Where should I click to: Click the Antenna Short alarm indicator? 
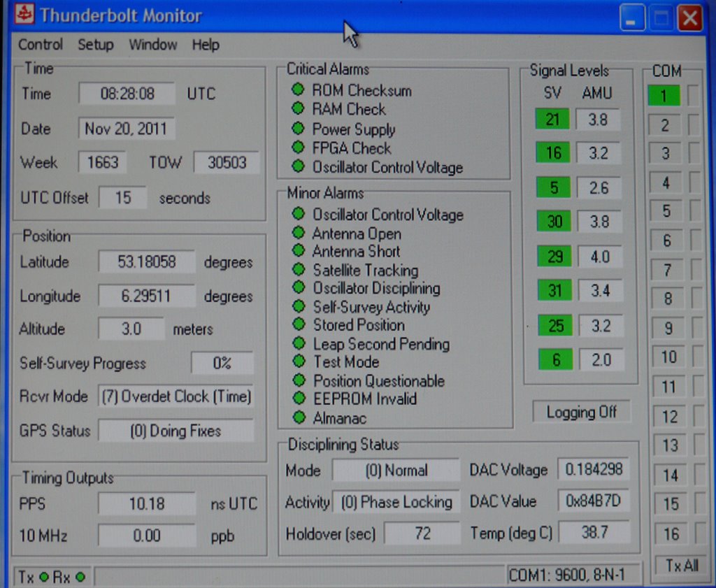tap(298, 250)
